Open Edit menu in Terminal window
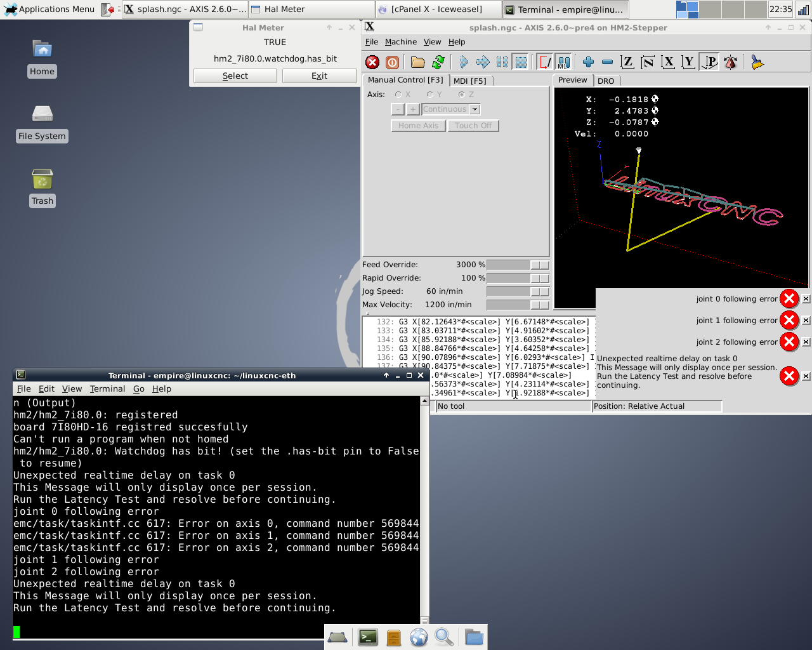This screenshot has width=812, height=650. (46, 388)
